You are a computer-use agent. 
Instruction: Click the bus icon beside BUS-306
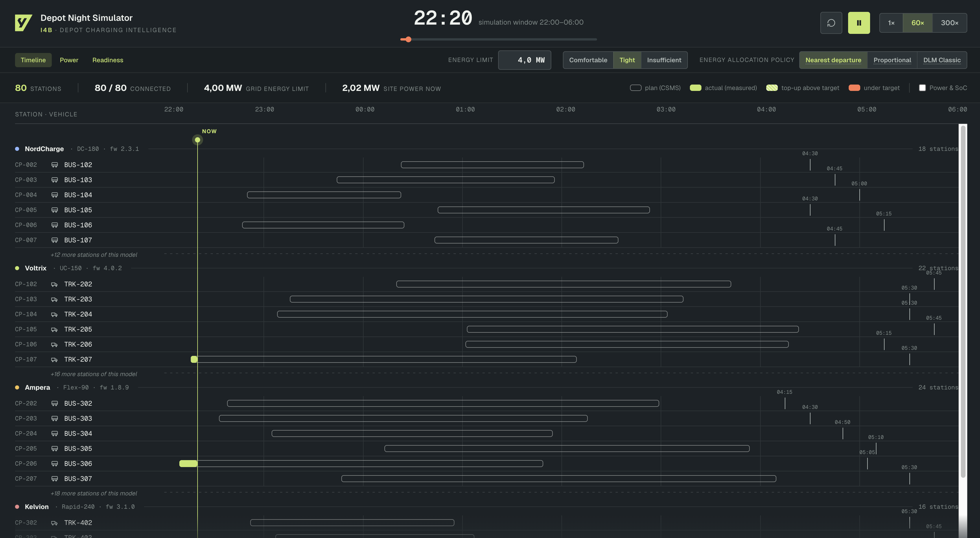click(54, 464)
